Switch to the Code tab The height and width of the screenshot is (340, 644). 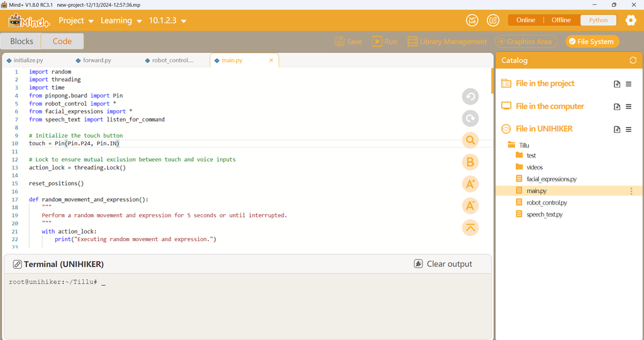point(62,41)
